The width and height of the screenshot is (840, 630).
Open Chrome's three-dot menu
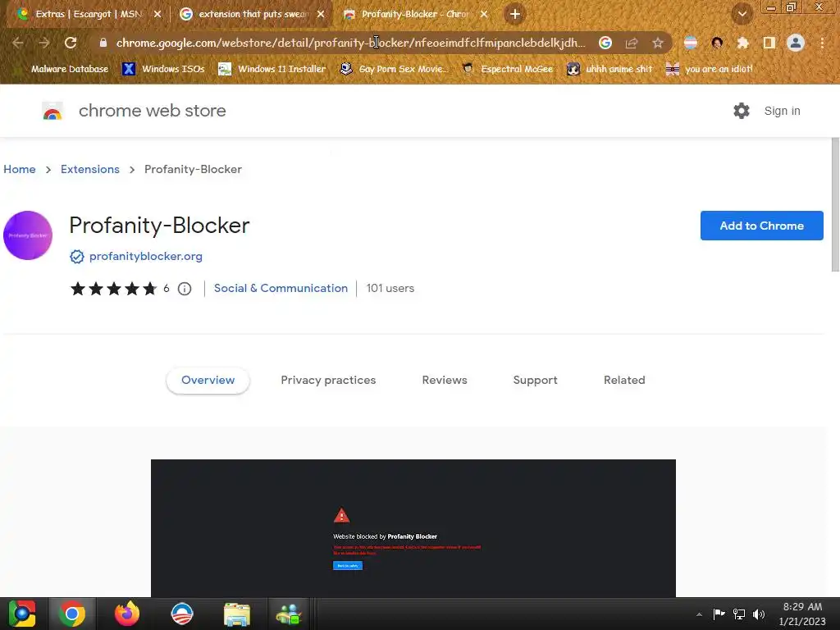[822, 43]
